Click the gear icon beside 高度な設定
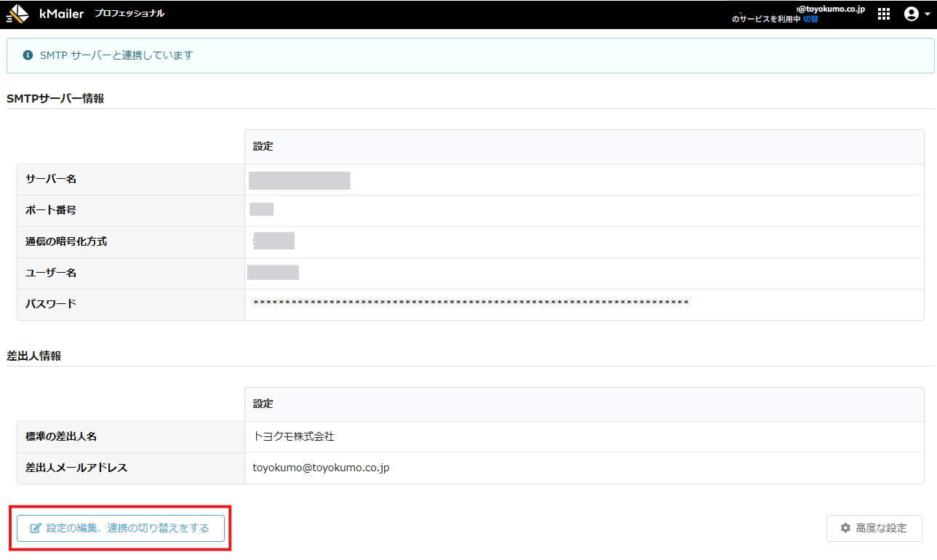Screen dimensions: 937x560 (845, 528)
